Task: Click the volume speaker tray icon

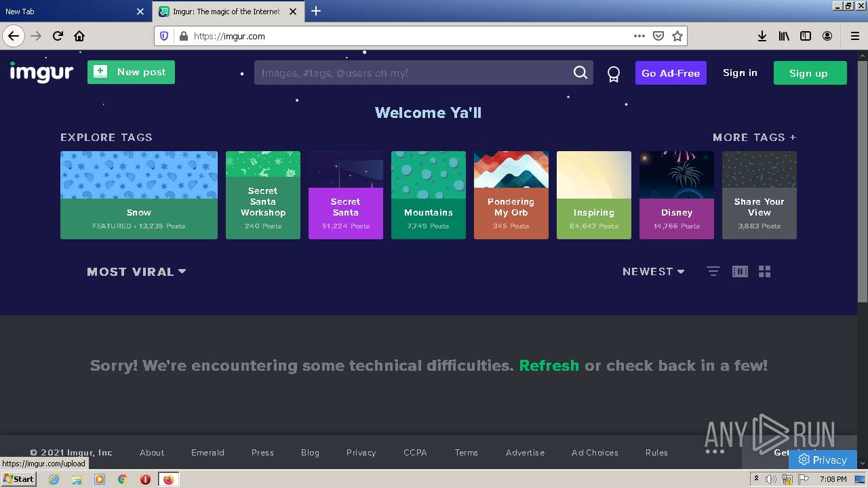Action: point(771,479)
